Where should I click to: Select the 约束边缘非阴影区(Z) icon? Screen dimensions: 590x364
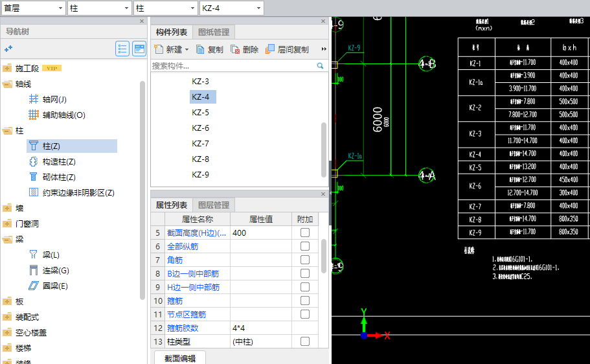34,192
